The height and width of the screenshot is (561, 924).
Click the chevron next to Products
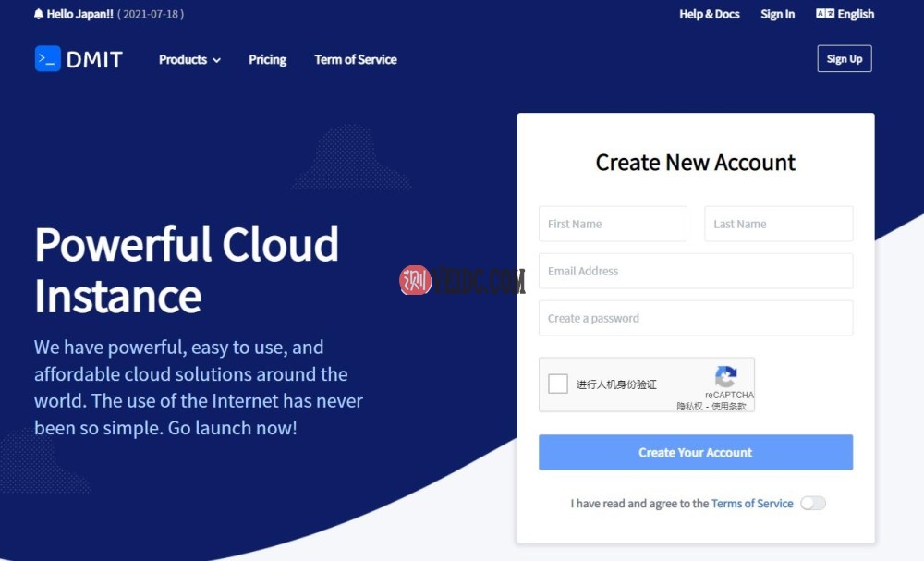click(217, 60)
